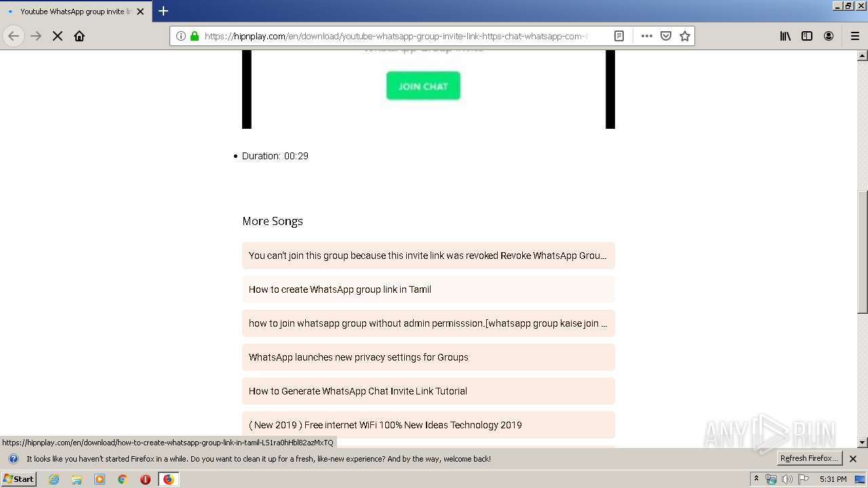Click the green padlock security icon
The height and width of the screenshot is (488, 868).
click(x=195, y=36)
